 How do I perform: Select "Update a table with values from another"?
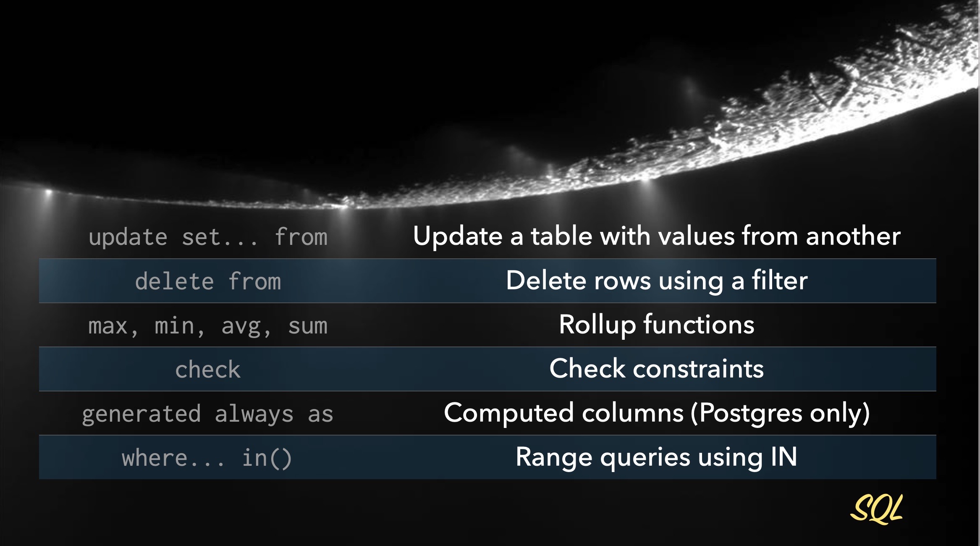click(656, 236)
